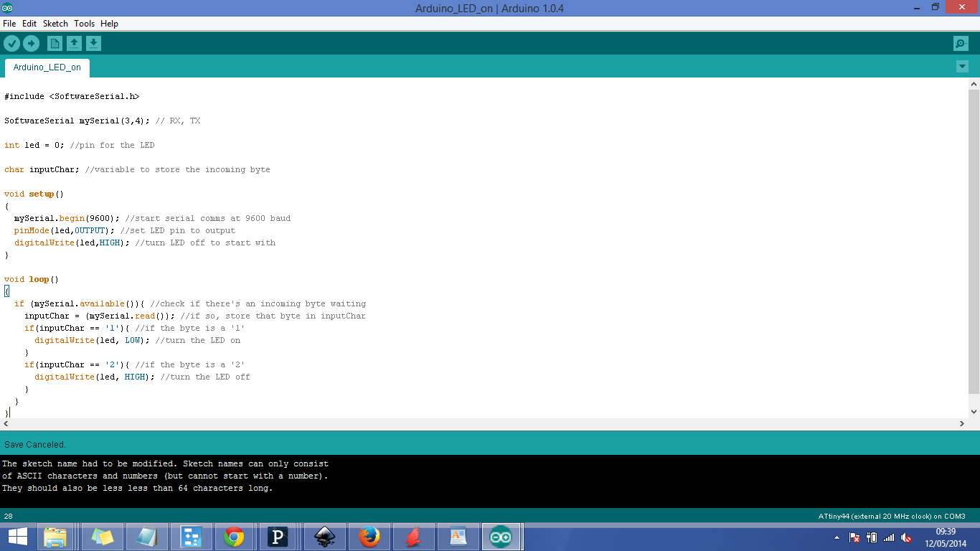Click the muted volume tray icon

[x=906, y=537]
